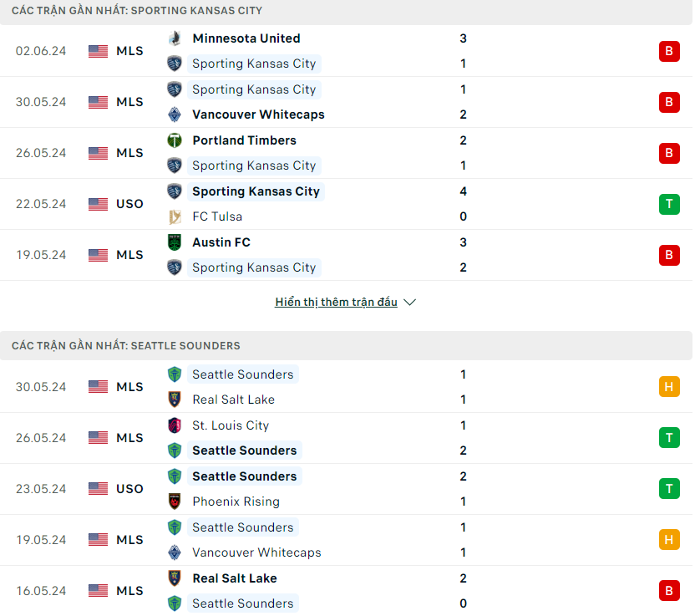Open the Vancouver Whitecaps team link on 30.05.24
This screenshot has height=616, width=695.
(258, 115)
